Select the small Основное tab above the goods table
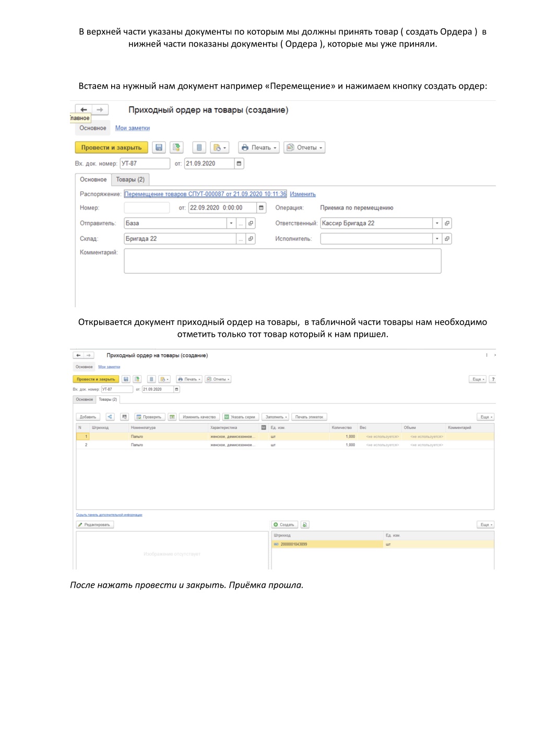This screenshot has width=534, height=756. pyautogui.click(x=85, y=400)
